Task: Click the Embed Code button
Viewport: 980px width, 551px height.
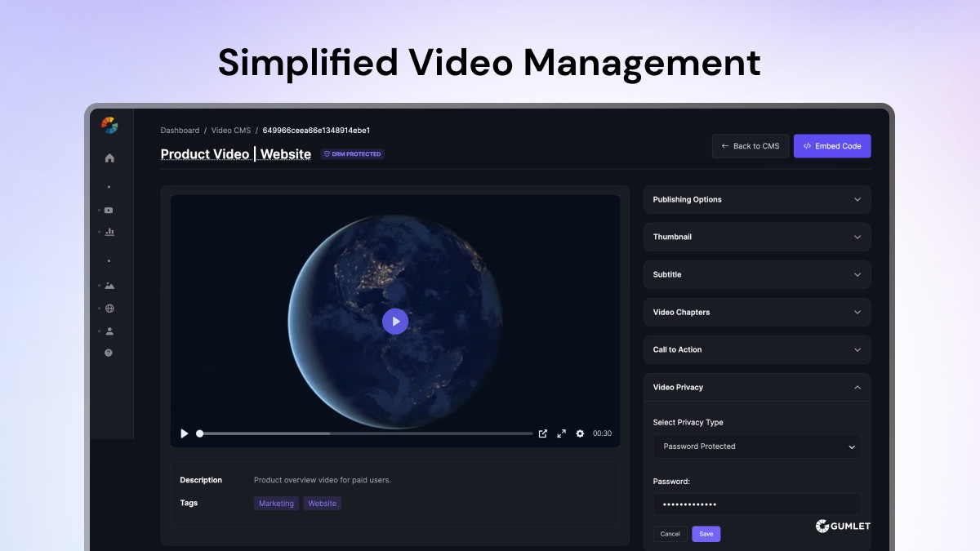Action: click(831, 146)
